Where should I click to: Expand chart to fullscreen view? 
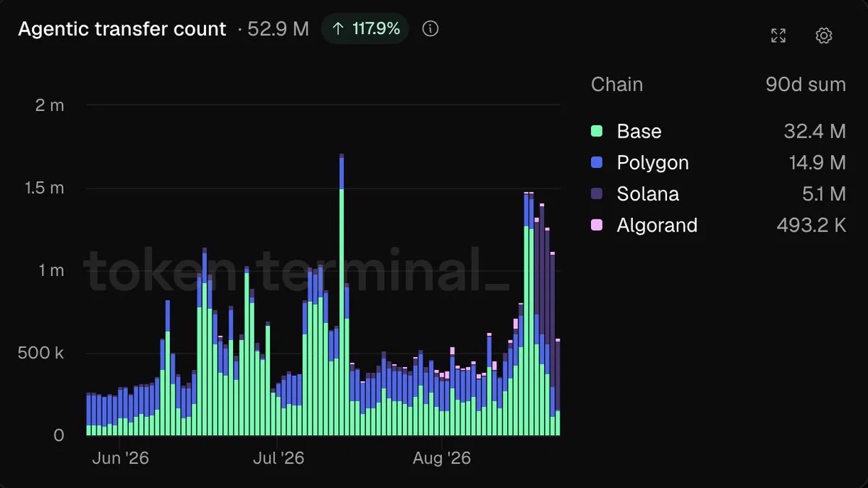[778, 35]
